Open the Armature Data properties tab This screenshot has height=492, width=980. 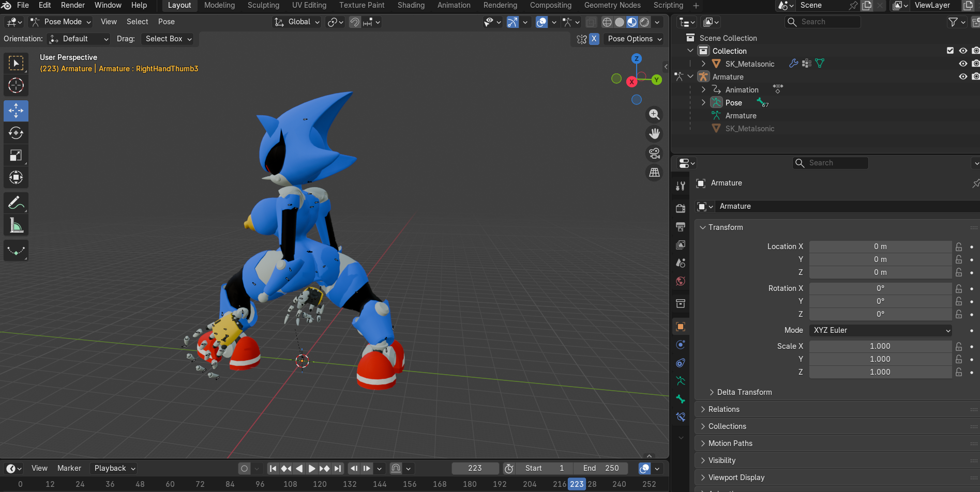point(681,381)
